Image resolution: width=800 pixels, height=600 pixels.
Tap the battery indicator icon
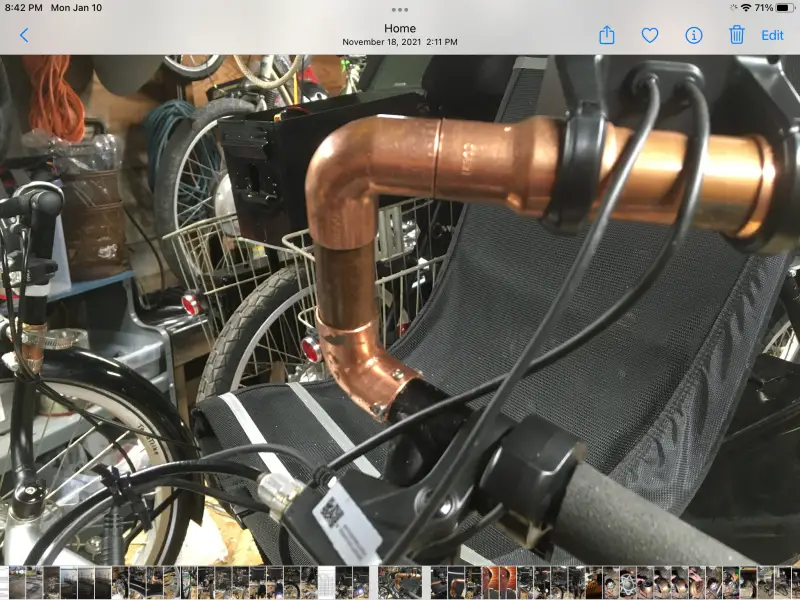[x=785, y=8]
